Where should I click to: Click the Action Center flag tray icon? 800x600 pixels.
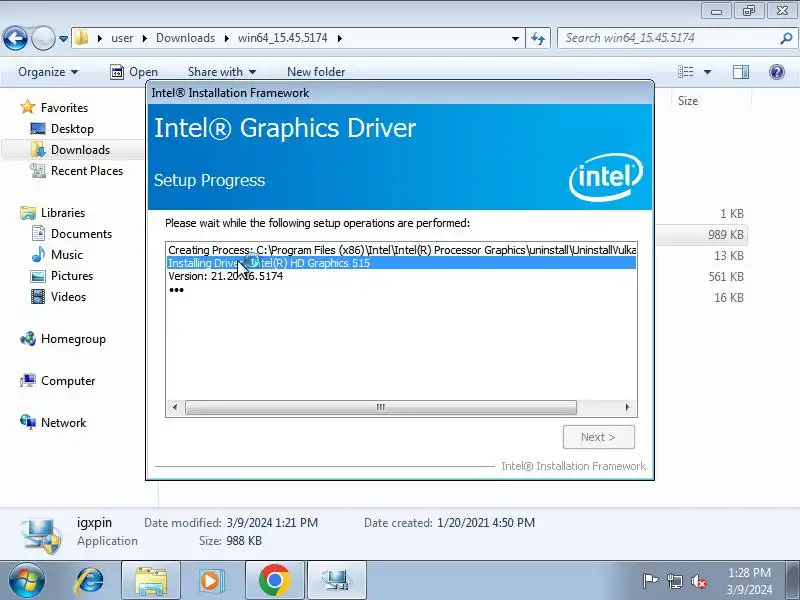point(651,581)
